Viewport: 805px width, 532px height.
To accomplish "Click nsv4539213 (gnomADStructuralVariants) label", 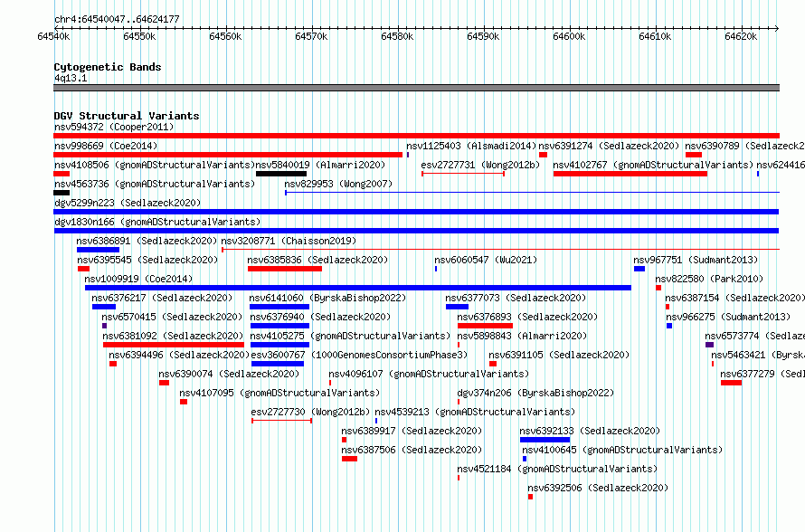I will pos(475,412).
